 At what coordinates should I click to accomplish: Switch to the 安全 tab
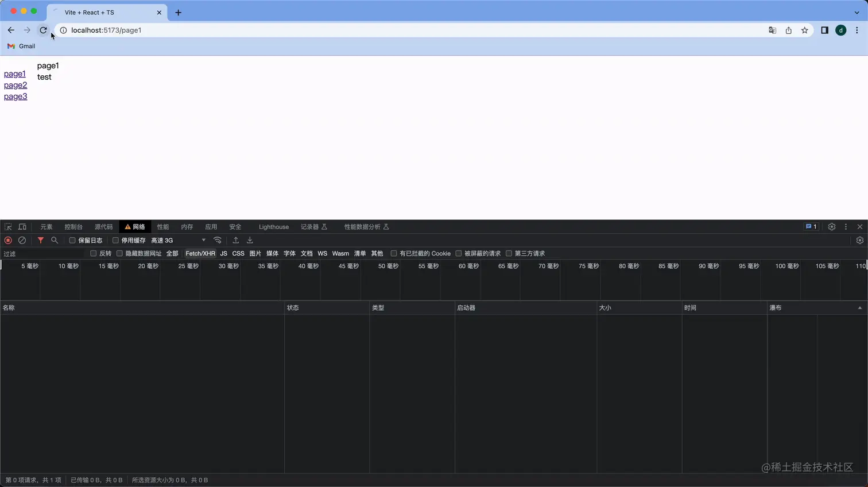235,227
